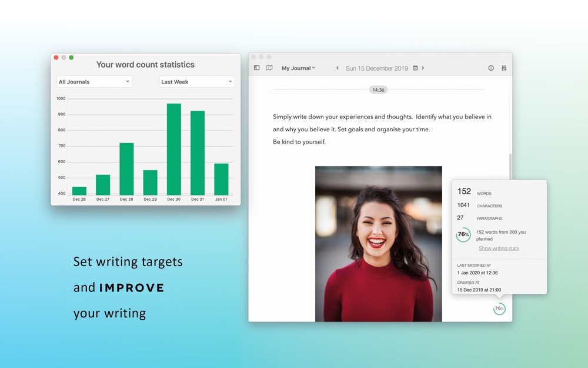Click the '27' paragraphs count value
Viewport: 588px width, 368px height.
pyautogui.click(x=460, y=217)
